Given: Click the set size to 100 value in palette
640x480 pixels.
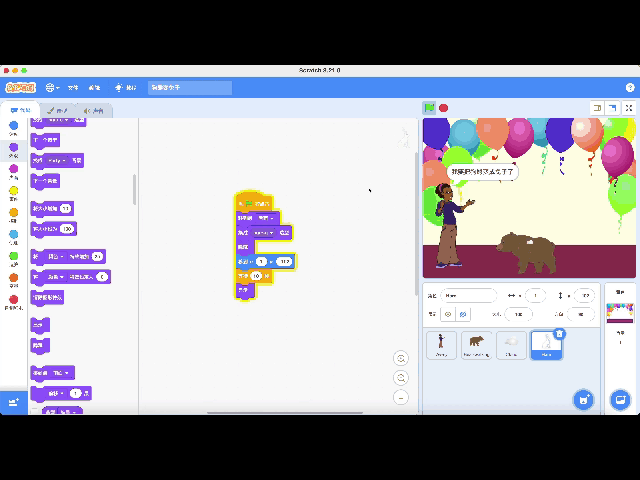Looking at the screenshot, I should coord(67,229).
